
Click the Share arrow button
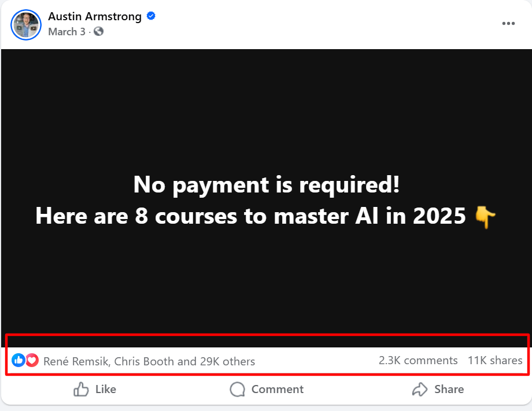438,389
